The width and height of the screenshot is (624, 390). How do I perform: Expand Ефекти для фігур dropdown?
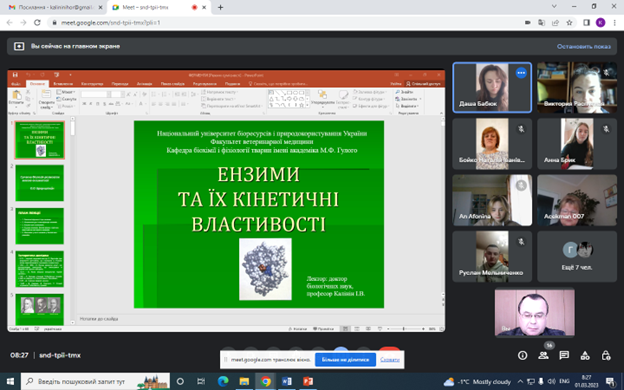coord(370,106)
